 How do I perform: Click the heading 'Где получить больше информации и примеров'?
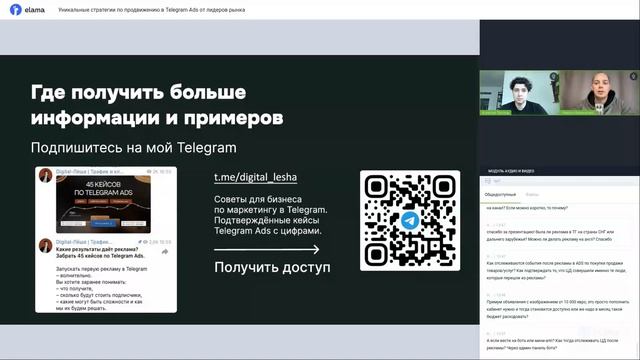(x=157, y=105)
